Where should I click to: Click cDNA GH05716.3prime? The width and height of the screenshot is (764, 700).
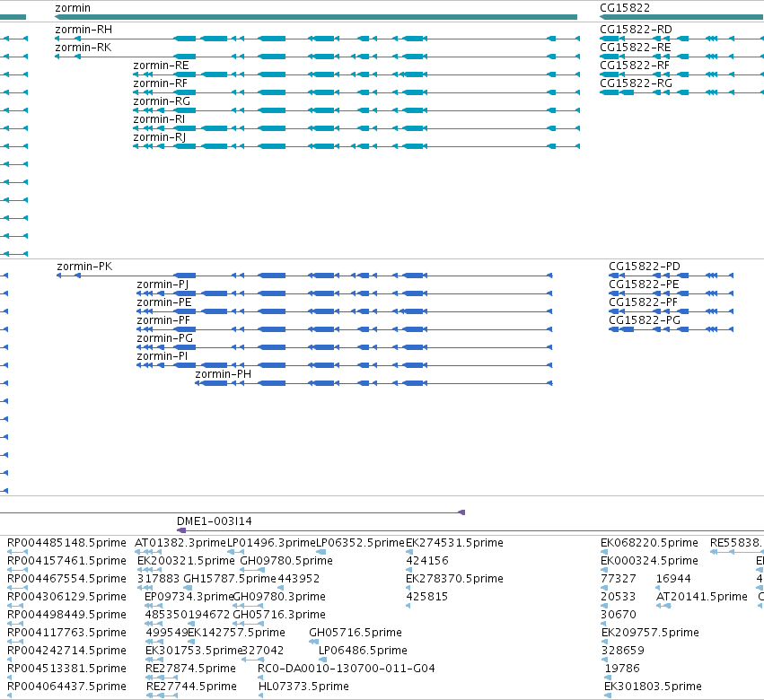[x=279, y=615]
